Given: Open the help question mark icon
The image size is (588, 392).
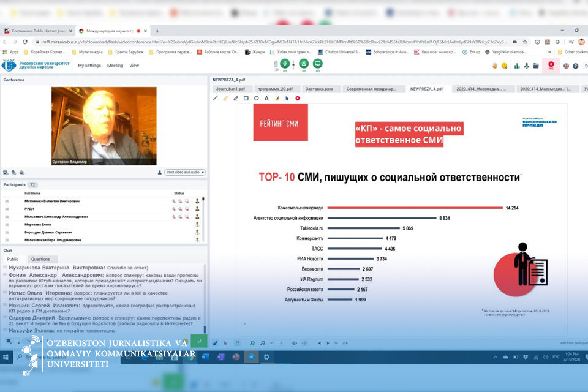Looking at the screenshot, I should (575, 66).
